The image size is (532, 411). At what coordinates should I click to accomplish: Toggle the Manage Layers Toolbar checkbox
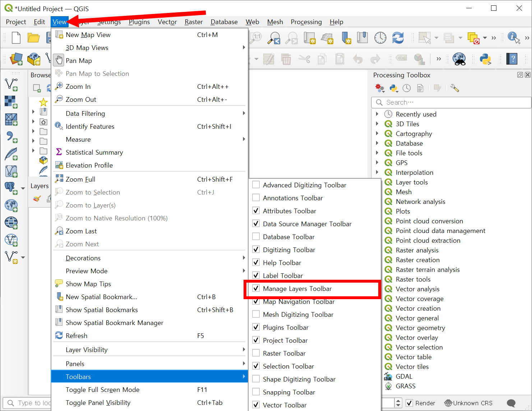[256, 288]
